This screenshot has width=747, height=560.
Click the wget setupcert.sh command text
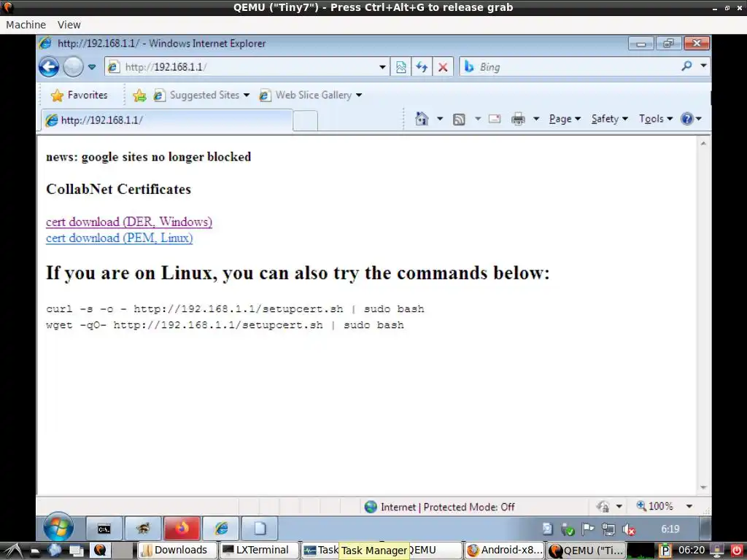(x=225, y=325)
